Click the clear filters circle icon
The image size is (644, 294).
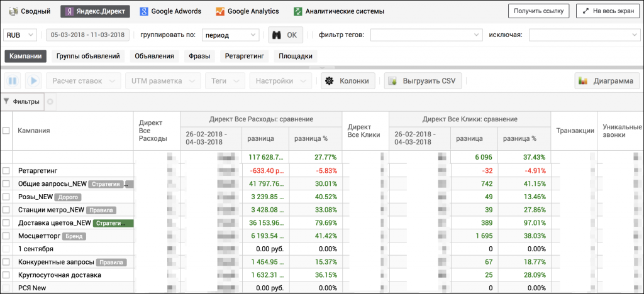tap(50, 102)
